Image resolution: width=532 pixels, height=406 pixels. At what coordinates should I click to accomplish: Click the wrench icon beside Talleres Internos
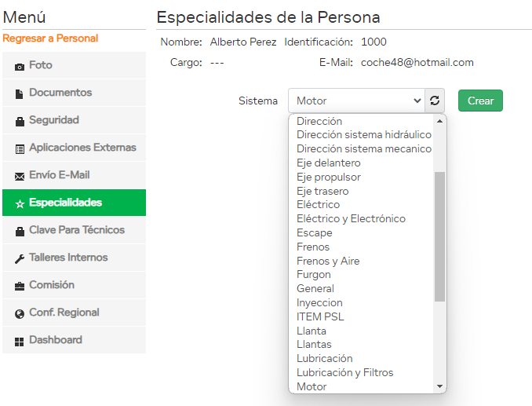pyautogui.click(x=20, y=258)
